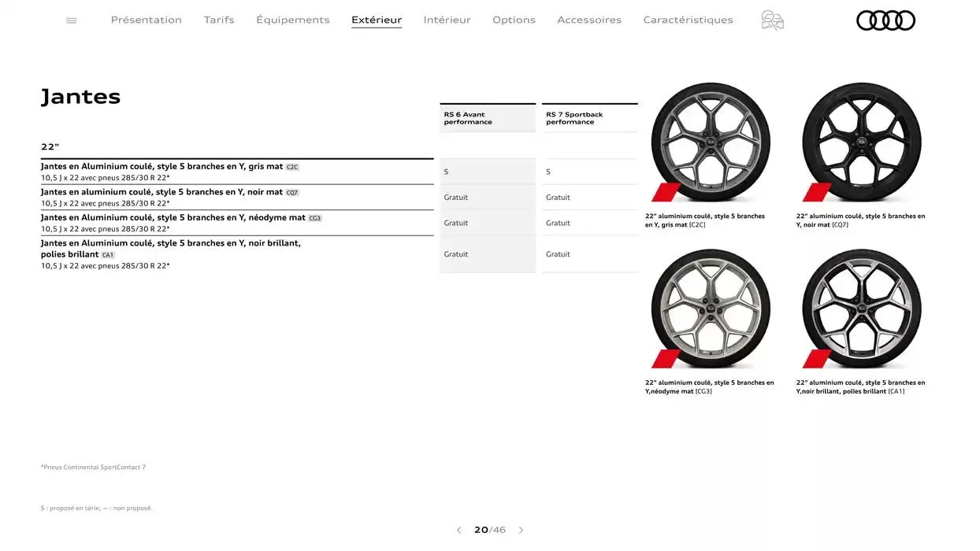Screen dimensions: 980x551
Task: Select the neodyme matte wheel image [CG3]
Action: (x=710, y=308)
